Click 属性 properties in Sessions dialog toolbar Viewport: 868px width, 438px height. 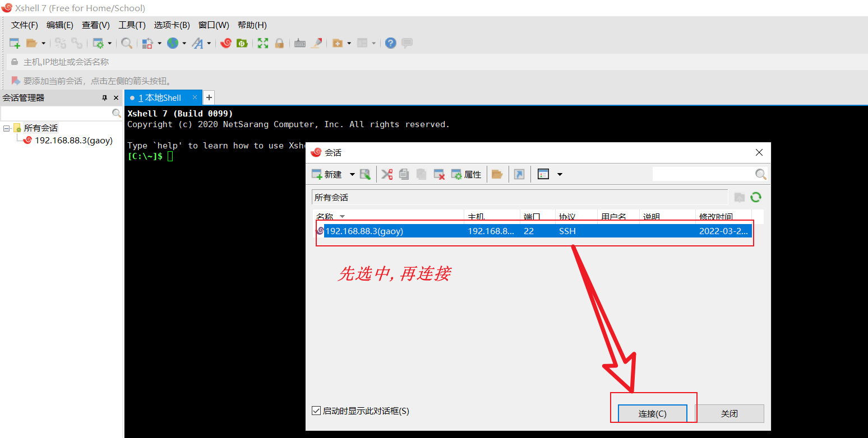466,174
